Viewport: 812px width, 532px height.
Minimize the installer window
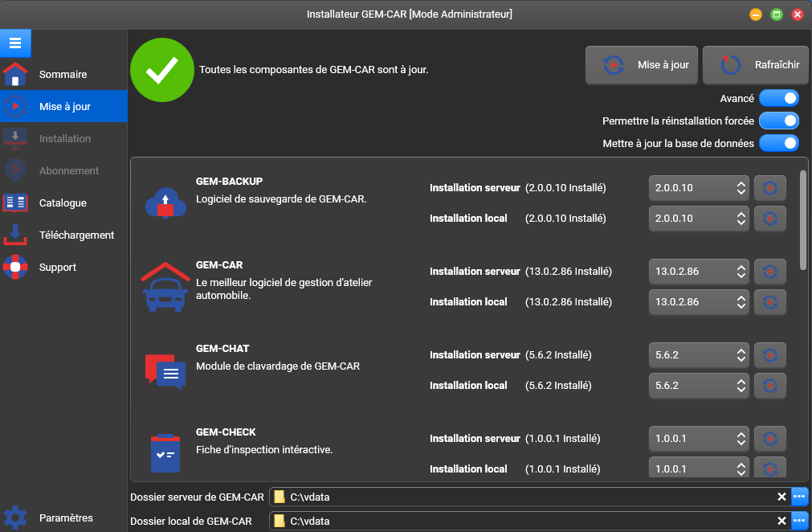[x=756, y=14]
